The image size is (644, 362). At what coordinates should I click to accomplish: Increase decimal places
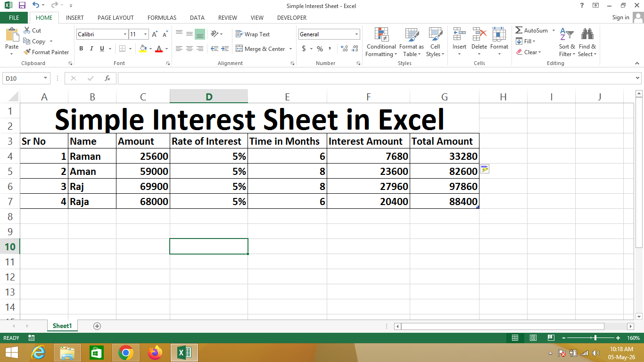click(344, 49)
